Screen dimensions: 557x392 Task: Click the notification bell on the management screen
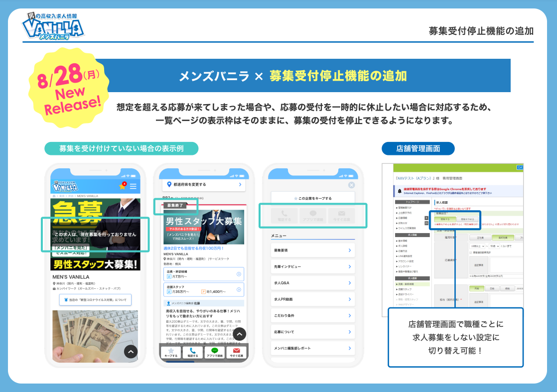point(401,190)
